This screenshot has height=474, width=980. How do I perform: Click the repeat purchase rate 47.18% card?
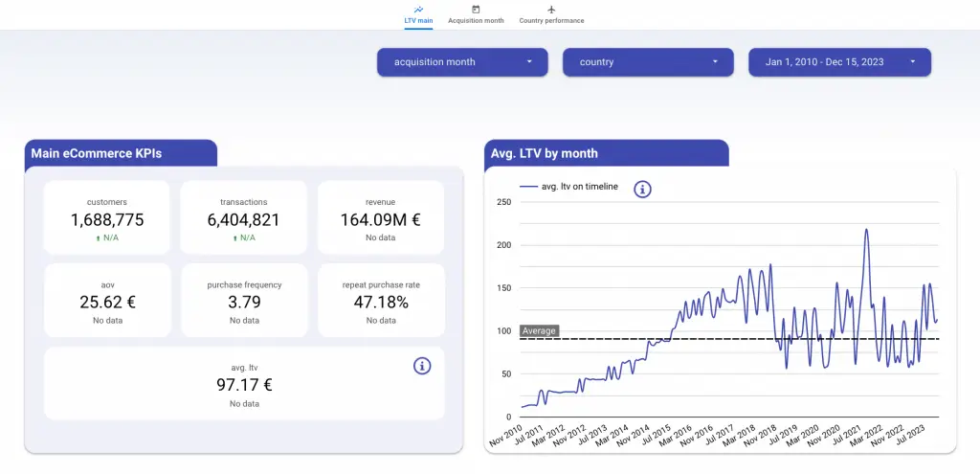click(x=381, y=300)
